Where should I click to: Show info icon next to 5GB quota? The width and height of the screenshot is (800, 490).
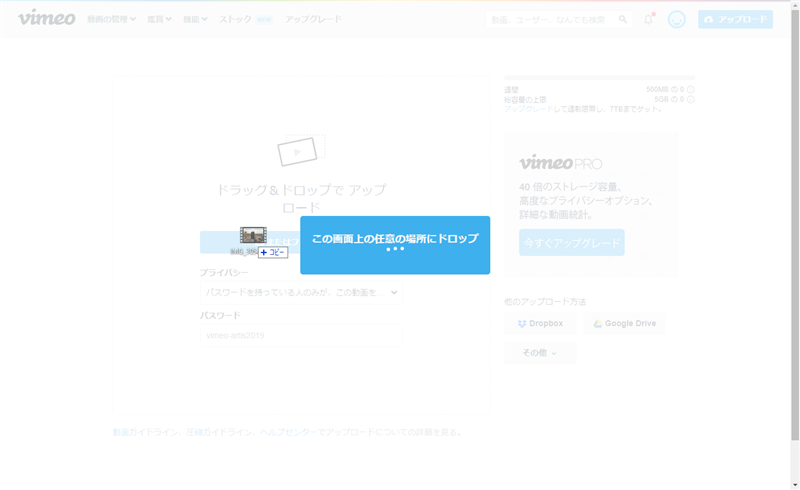tap(690, 100)
